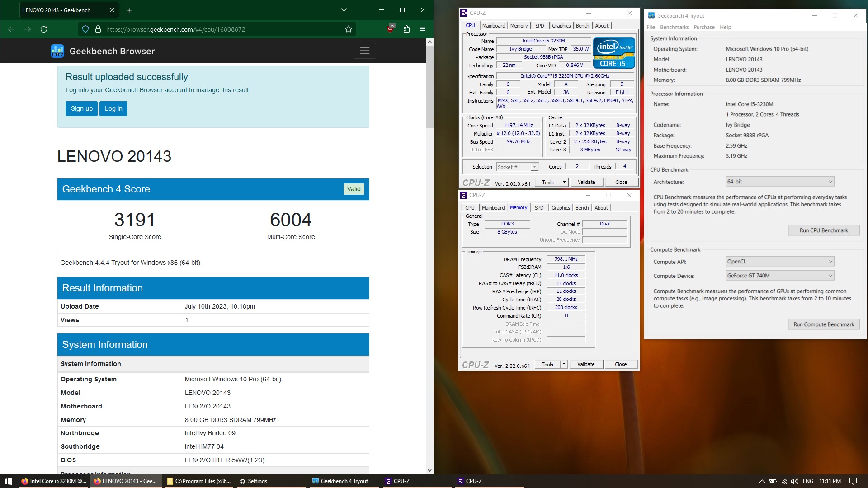Click the Log in button
The image size is (868, 488).
click(113, 108)
